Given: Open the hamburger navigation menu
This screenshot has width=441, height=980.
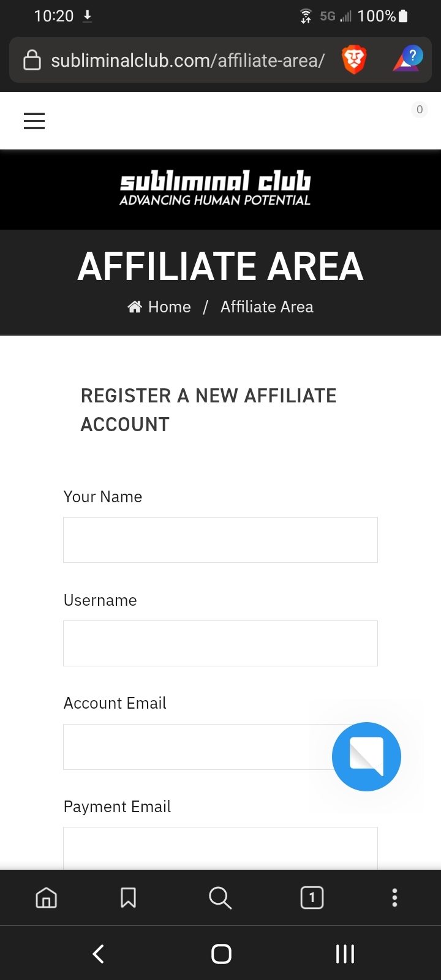Looking at the screenshot, I should pos(34,121).
